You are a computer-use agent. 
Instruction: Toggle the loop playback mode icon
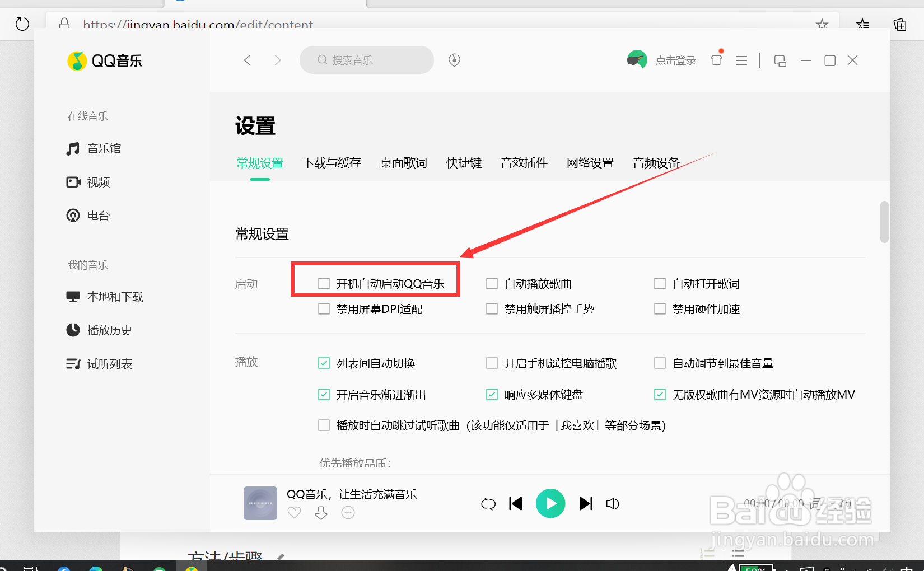pyautogui.click(x=488, y=504)
